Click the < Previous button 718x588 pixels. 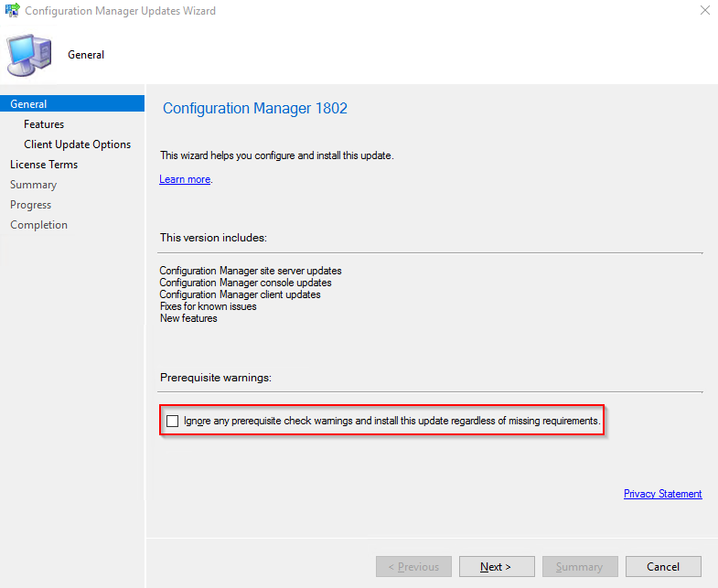coord(413,566)
